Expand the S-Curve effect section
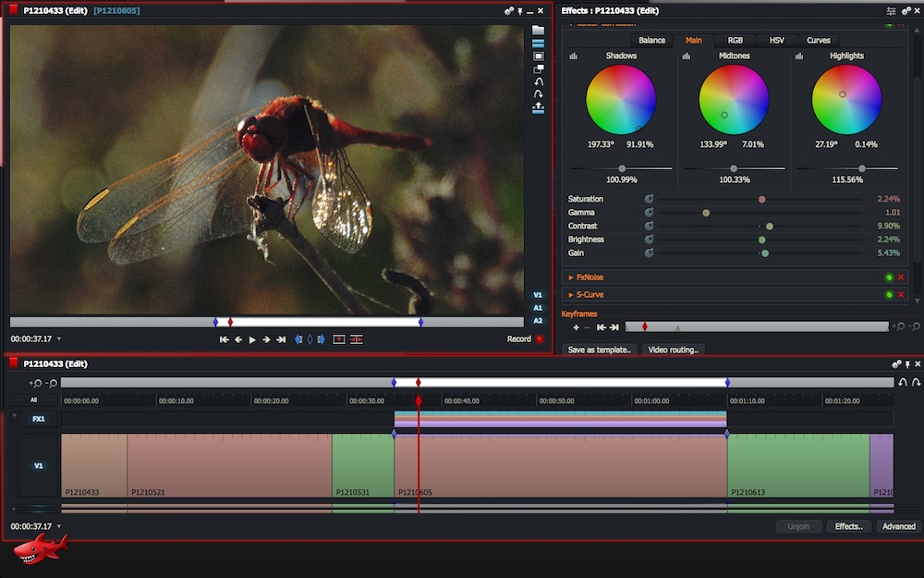 tap(570, 295)
